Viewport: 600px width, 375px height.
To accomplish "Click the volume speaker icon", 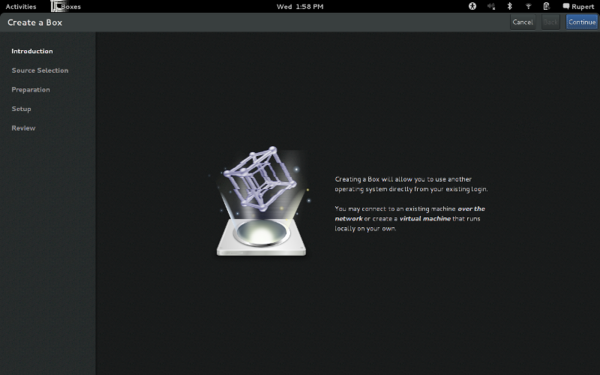I will [x=491, y=6].
